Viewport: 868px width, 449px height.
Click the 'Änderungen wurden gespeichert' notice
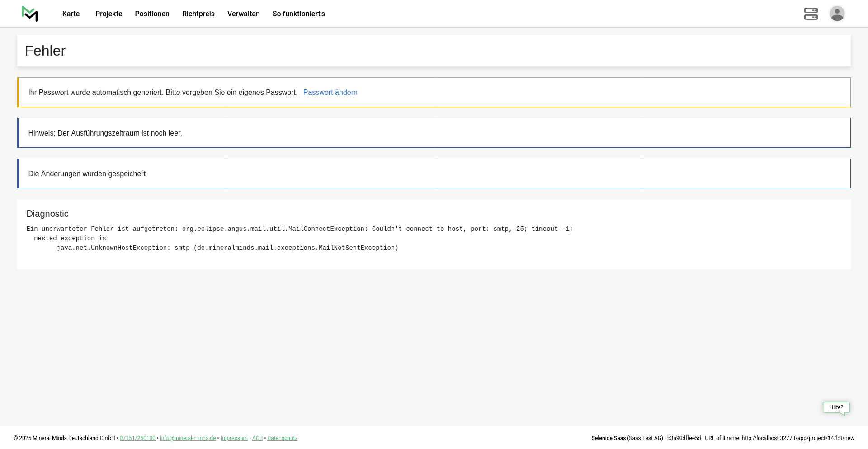click(x=87, y=174)
